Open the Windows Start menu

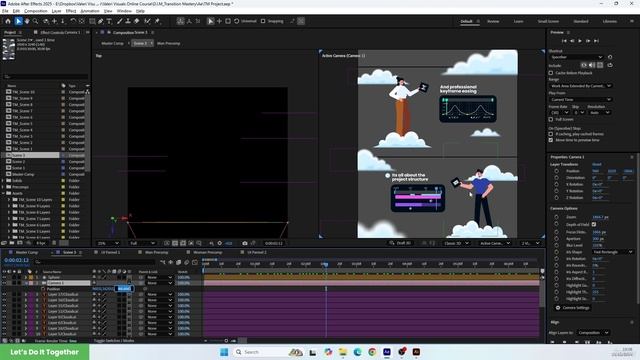[x=224, y=352]
